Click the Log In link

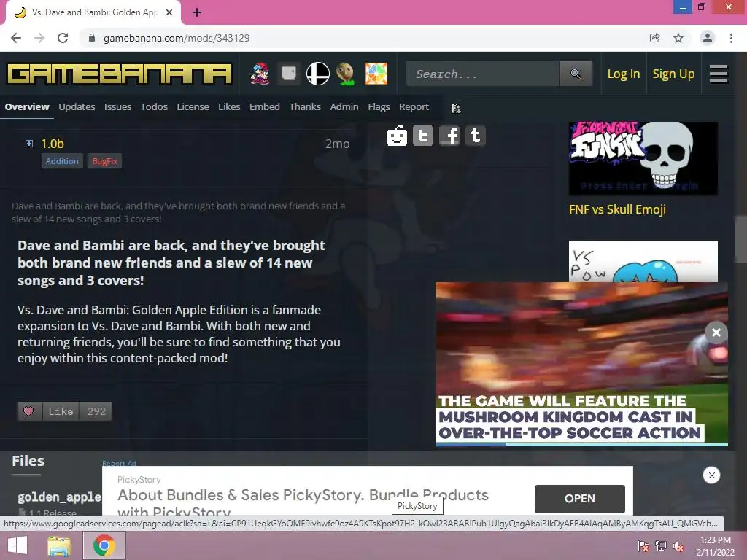[623, 74]
